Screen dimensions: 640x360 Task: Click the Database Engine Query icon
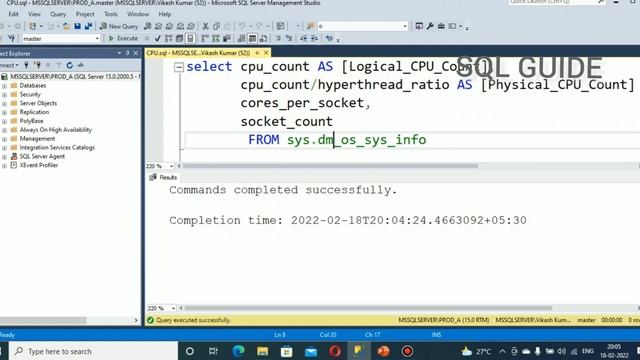click(x=148, y=26)
